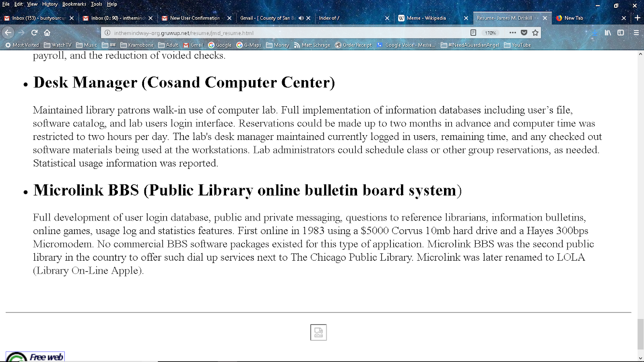Open Money bookmarks folder
The image size is (644, 362).
277,45
